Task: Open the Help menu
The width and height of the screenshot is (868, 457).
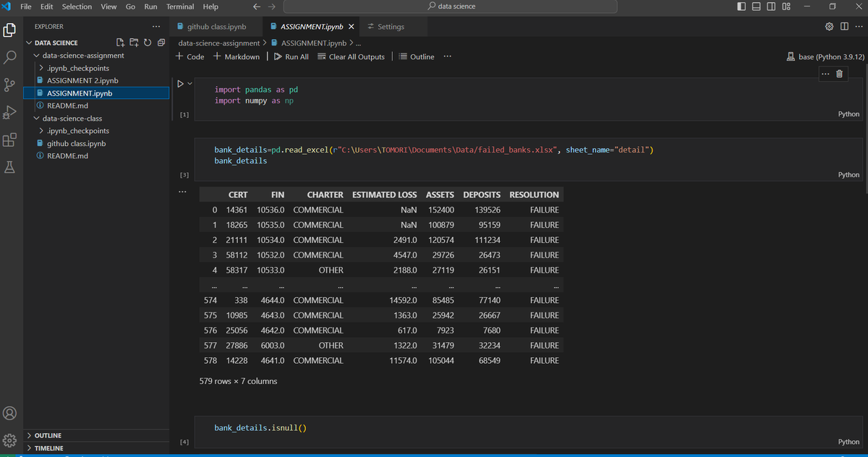Action: point(210,7)
